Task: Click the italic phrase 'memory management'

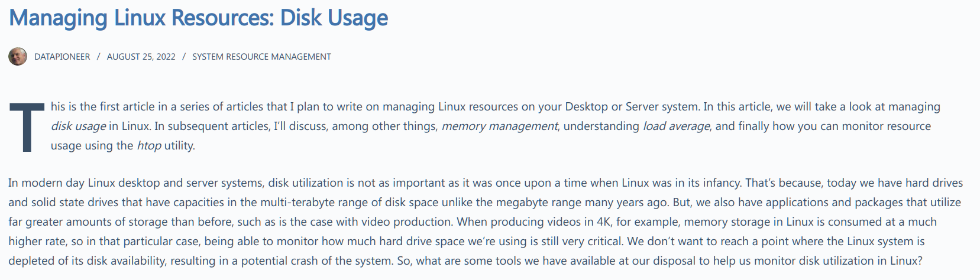Action: coord(499,126)
